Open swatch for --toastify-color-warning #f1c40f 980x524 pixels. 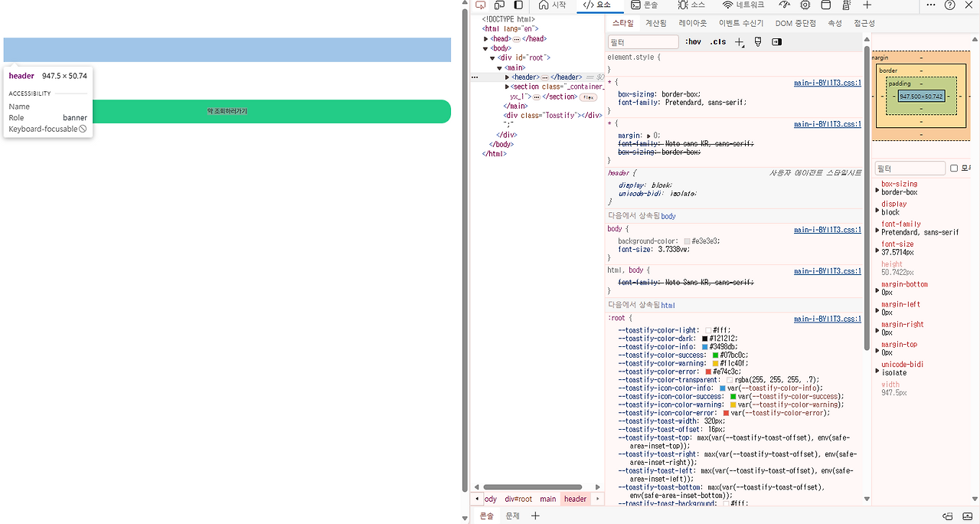715,363
